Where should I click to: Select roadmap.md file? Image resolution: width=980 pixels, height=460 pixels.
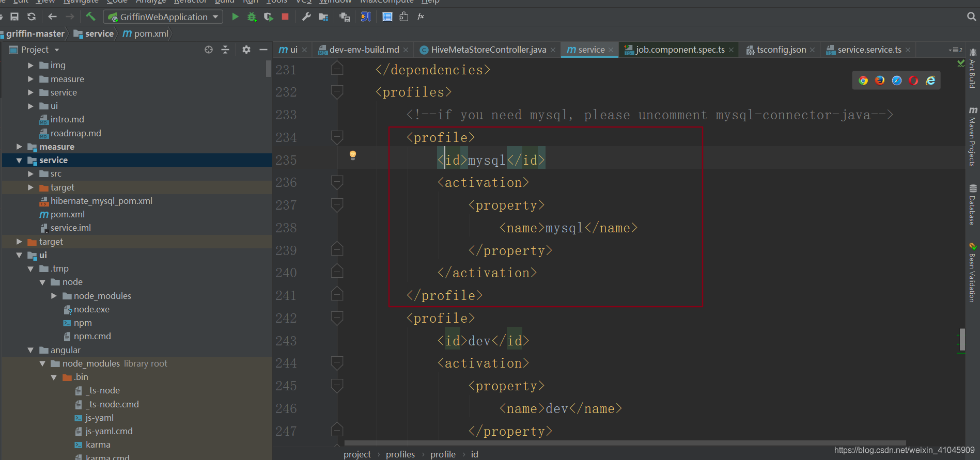tap(76, 133)
